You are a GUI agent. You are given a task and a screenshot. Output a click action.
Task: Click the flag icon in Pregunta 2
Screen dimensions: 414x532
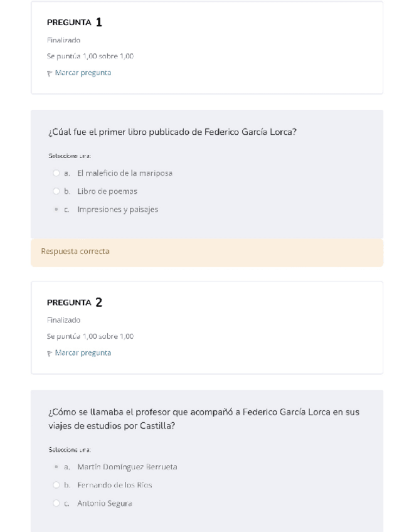tap(50, 353)
